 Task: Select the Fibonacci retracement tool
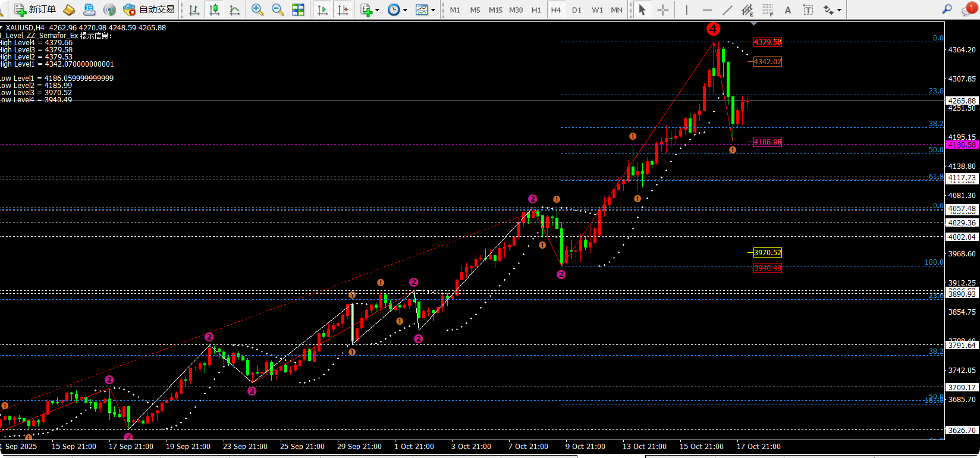(768, 10)
